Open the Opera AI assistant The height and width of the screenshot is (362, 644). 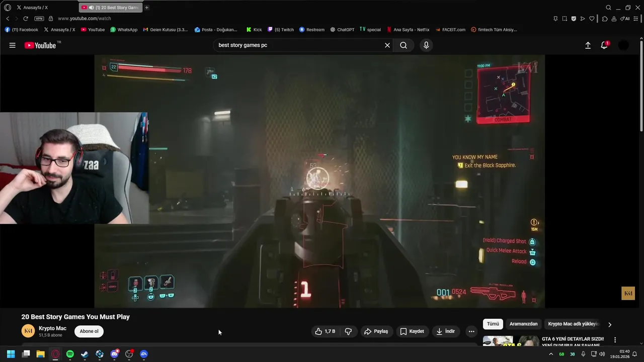[x=625, y=19]
